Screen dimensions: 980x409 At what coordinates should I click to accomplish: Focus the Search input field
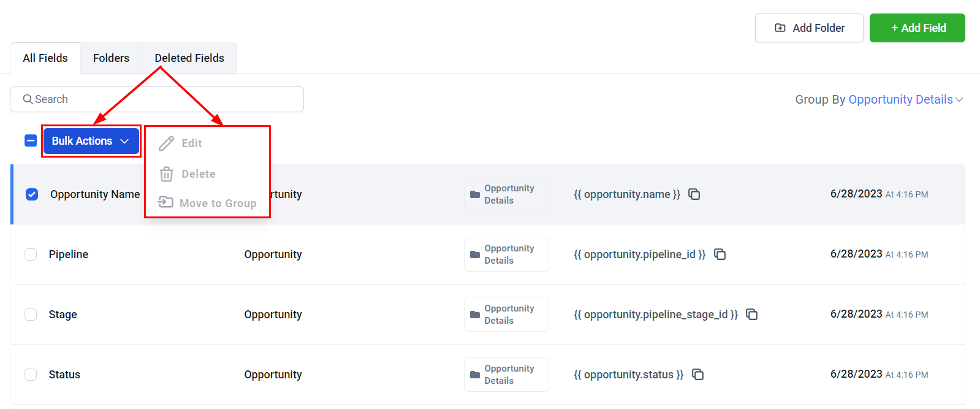[x=157, y=99]
